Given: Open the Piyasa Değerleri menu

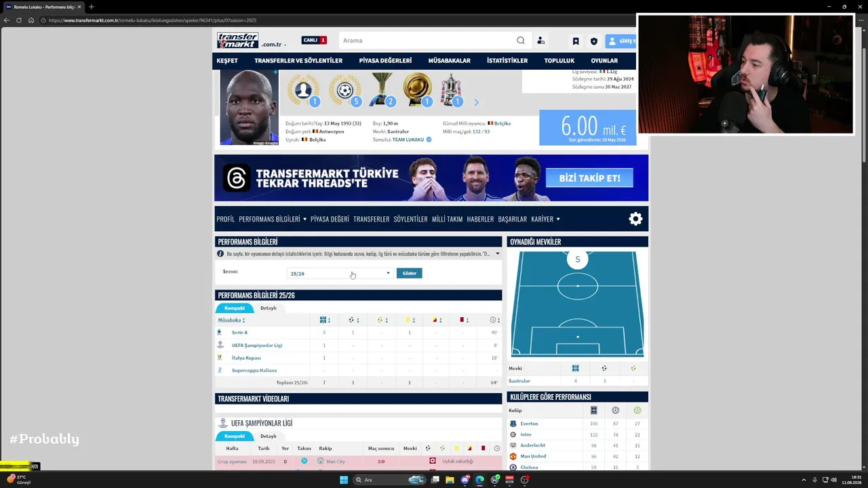Looking at the screenshot, I should click(x=385, y=61).
